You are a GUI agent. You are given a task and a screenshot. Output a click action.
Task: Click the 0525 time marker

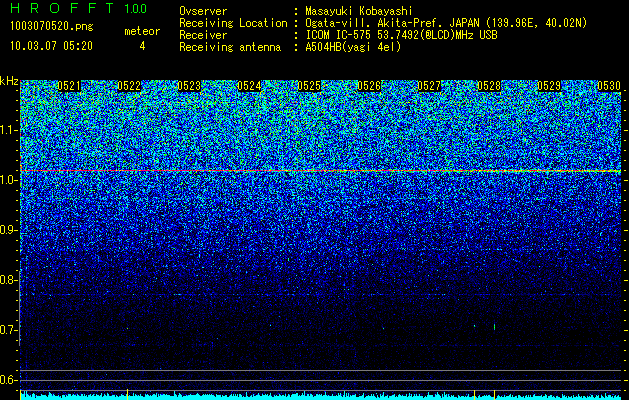[x=309, y=86]
